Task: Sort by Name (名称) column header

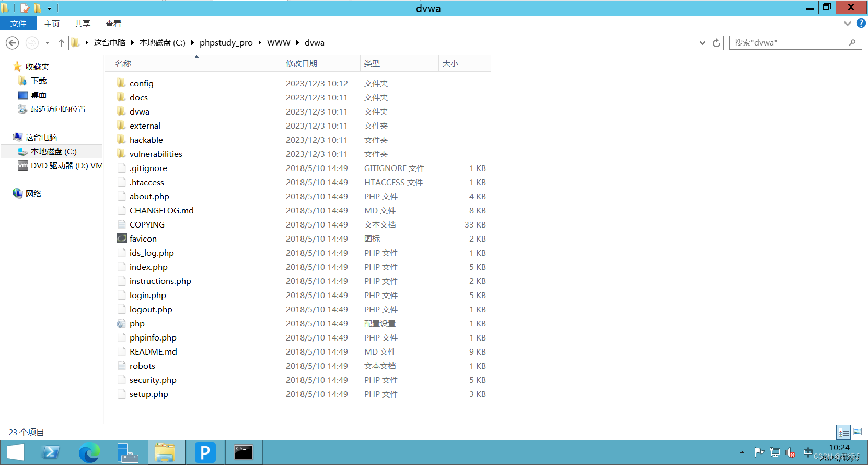Action: 193,63
